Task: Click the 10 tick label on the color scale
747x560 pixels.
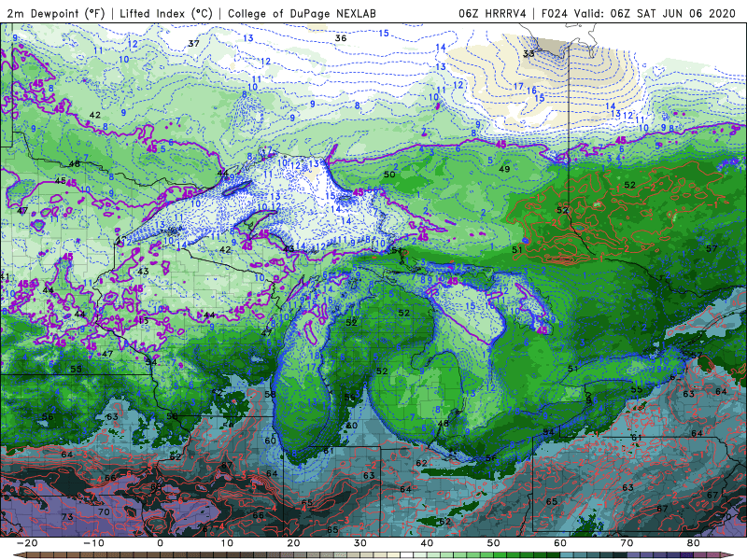Action: click(227, 543)
